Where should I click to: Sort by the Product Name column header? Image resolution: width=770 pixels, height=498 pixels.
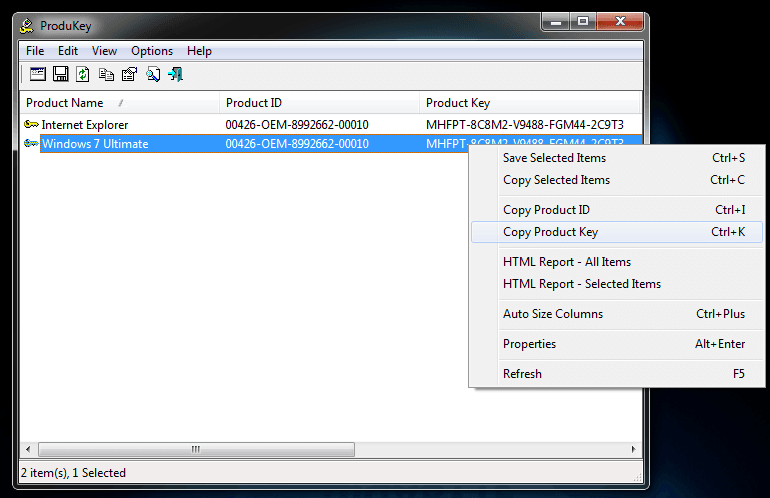pos(119,103)
